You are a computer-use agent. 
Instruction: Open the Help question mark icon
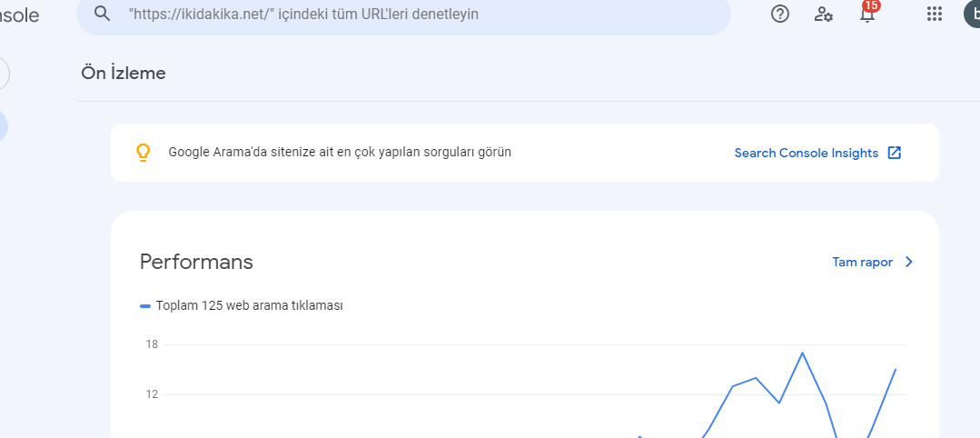[780, 14]
